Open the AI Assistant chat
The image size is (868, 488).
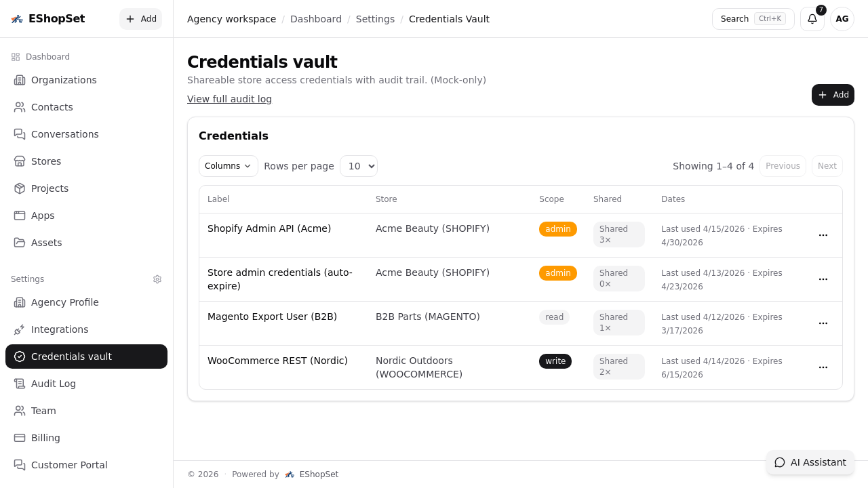click(x=810, y=462)
